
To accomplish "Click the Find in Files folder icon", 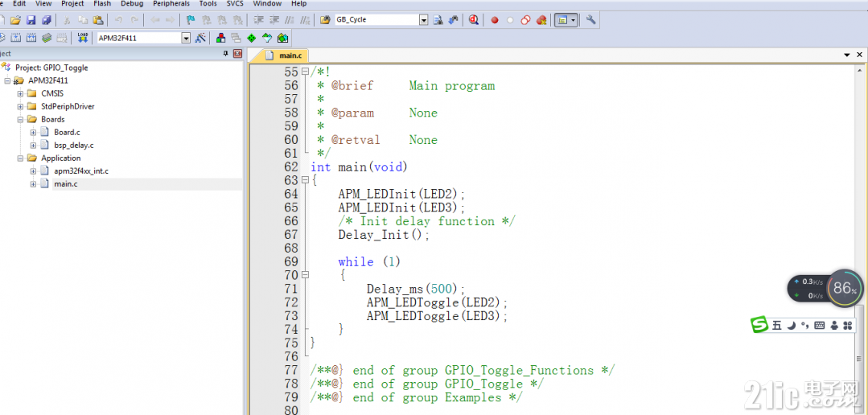I will point(325,20).
